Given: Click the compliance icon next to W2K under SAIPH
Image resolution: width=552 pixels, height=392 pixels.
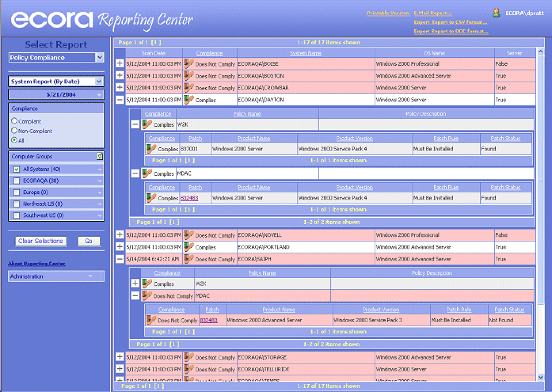Looking at the screenshot, I should click(x=147, y=284).
